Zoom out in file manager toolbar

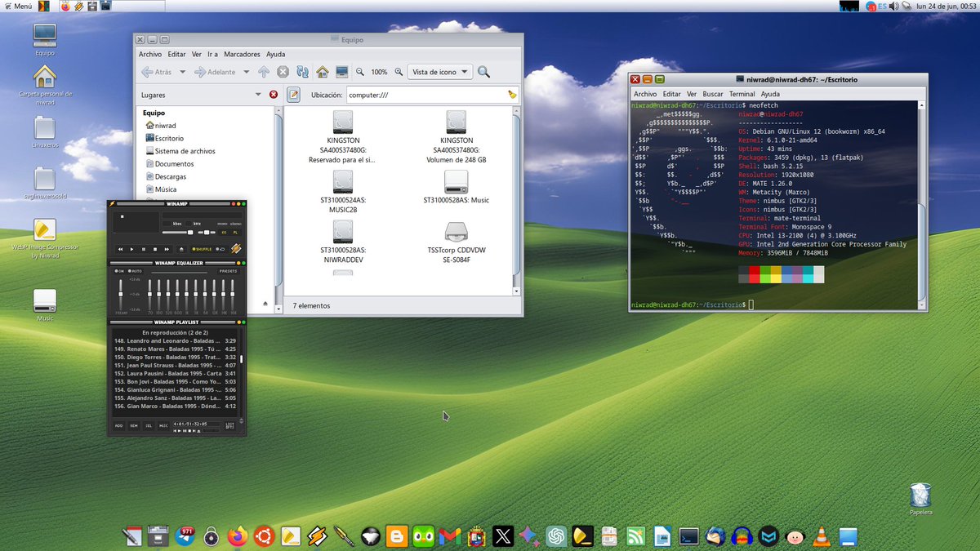pyautogui.click(x=360, y=72)
